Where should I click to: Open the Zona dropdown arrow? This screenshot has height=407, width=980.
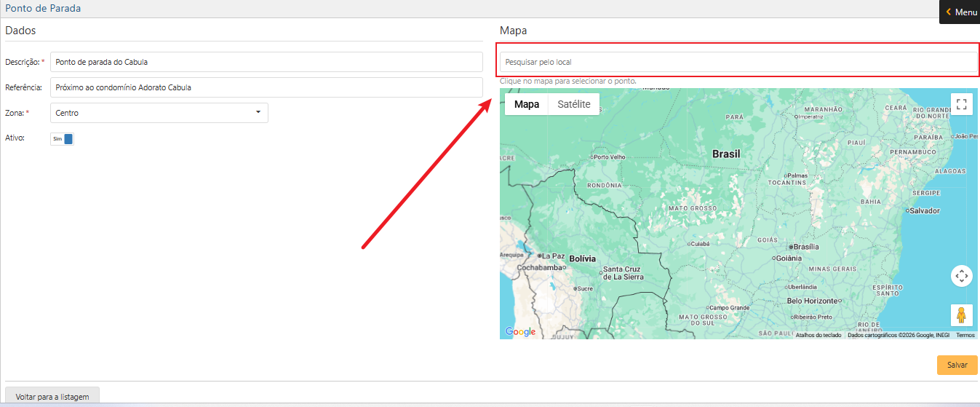pos(258,113)
